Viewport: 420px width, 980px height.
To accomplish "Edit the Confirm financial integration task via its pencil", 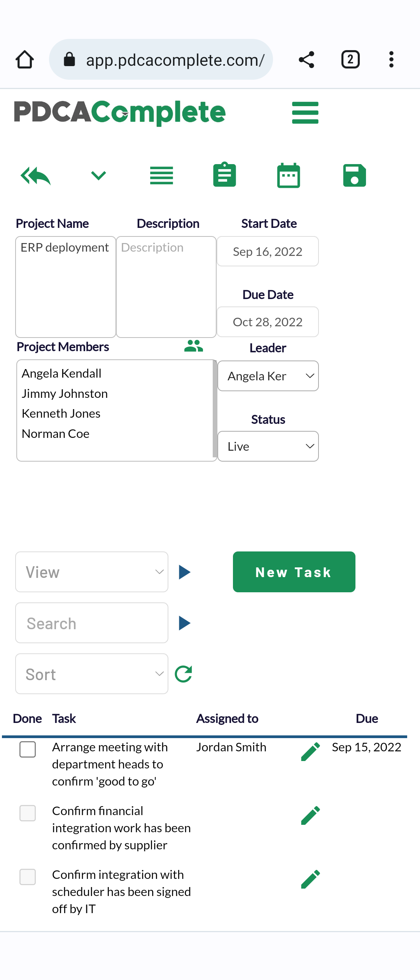I will click(x=311, y=815).
